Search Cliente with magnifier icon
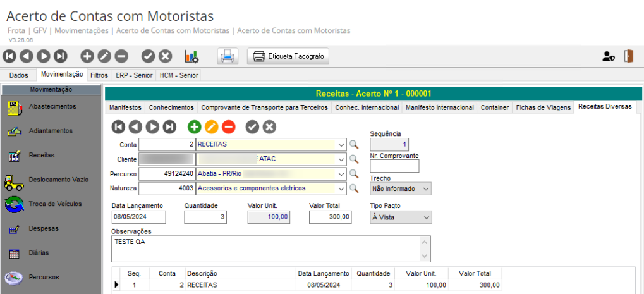The image size is (644, 294). 354,159
